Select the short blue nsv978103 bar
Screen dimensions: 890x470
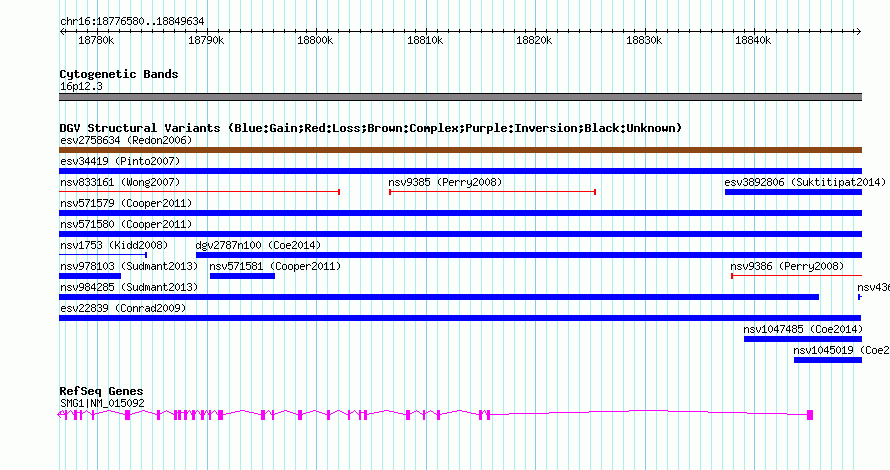[x=90, y=276]
